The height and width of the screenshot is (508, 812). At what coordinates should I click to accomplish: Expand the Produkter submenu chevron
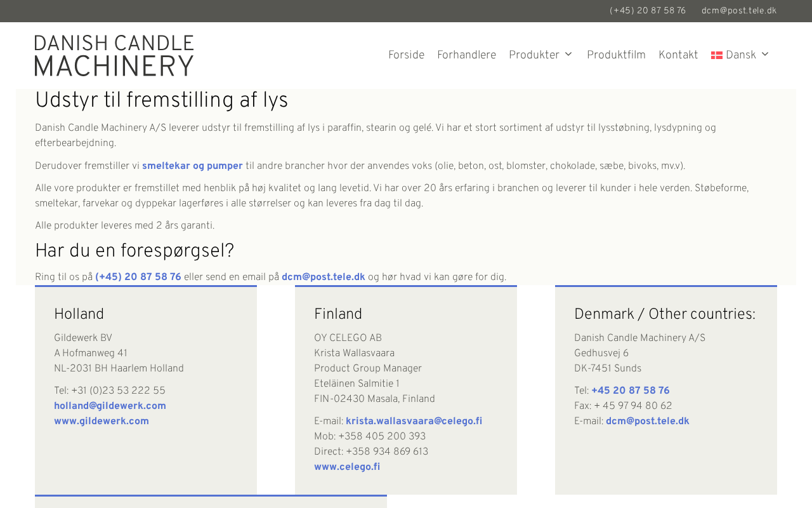click(x=568, y=55)
